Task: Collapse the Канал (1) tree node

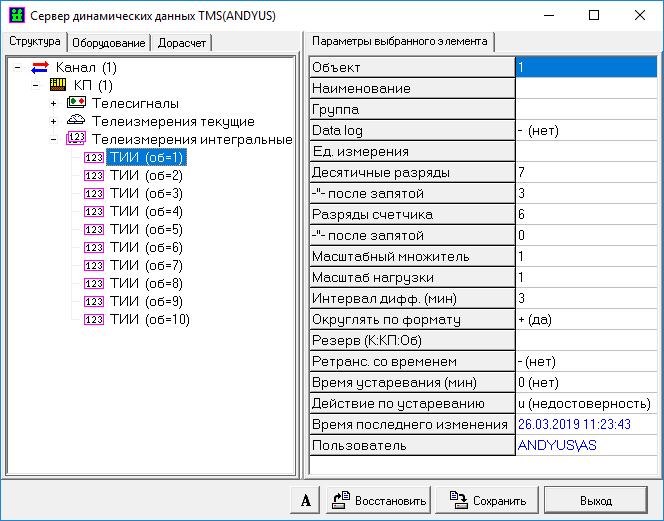Action: click(x=18, y=68)
